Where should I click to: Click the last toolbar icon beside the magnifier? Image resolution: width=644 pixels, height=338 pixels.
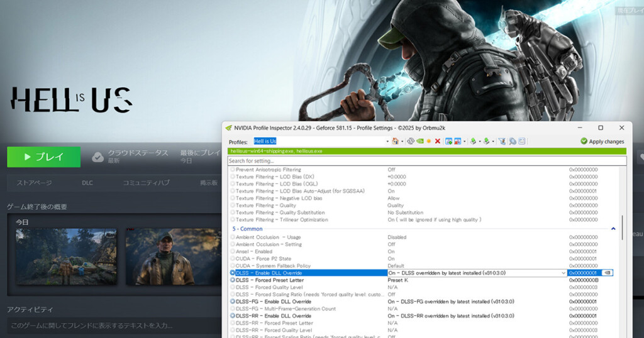click(521, 141)
